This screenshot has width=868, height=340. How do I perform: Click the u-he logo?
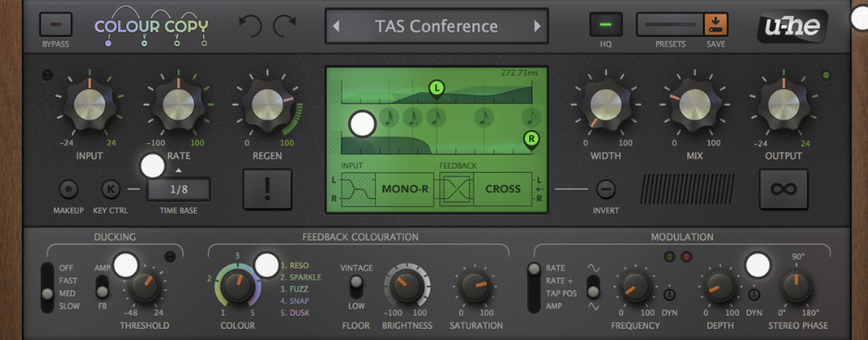pyautogui.click(x=793, y=25)
